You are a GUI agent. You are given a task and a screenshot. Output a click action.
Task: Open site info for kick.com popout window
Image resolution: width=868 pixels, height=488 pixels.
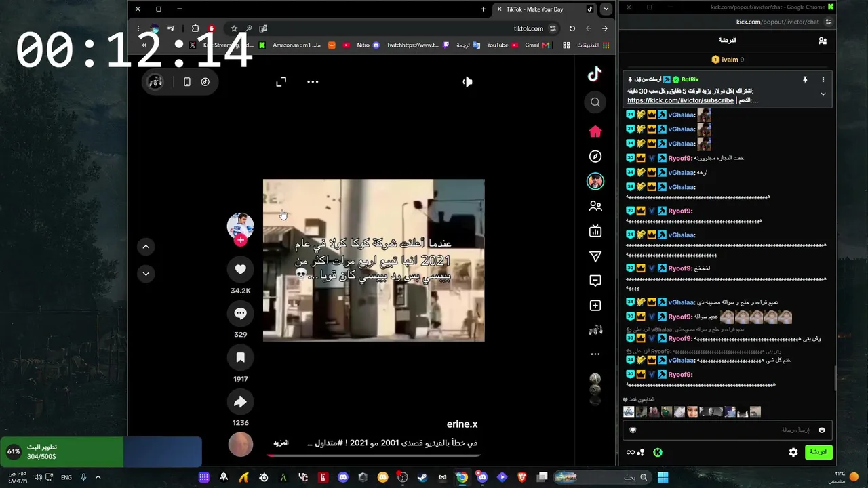(x=829, y=22)
